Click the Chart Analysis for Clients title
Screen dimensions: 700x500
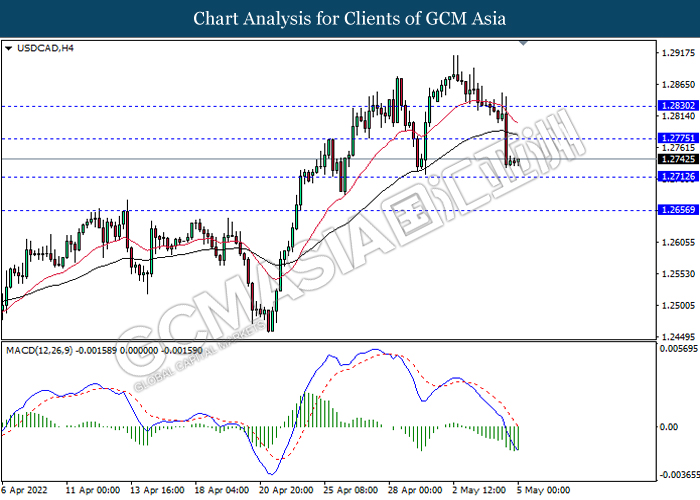350,18
